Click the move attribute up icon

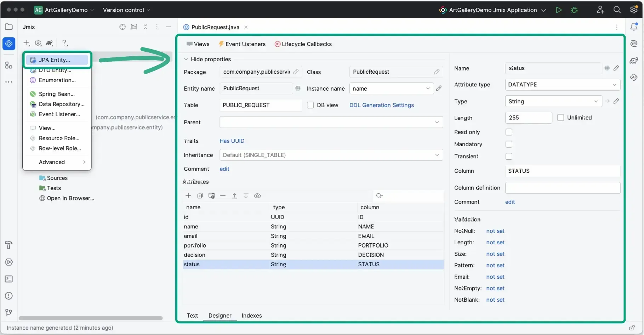(234, 196)
